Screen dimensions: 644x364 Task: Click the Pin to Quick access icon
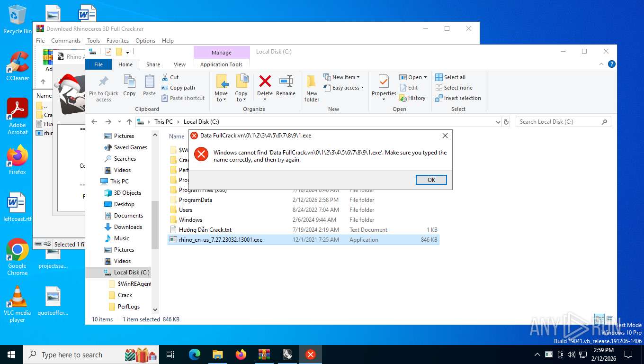(103, 82)
